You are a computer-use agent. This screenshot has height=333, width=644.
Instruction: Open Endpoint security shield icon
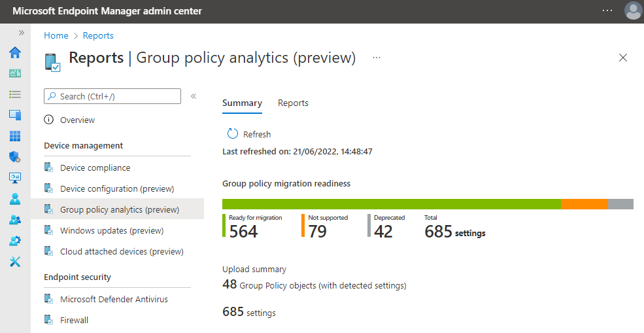[15, 157]
